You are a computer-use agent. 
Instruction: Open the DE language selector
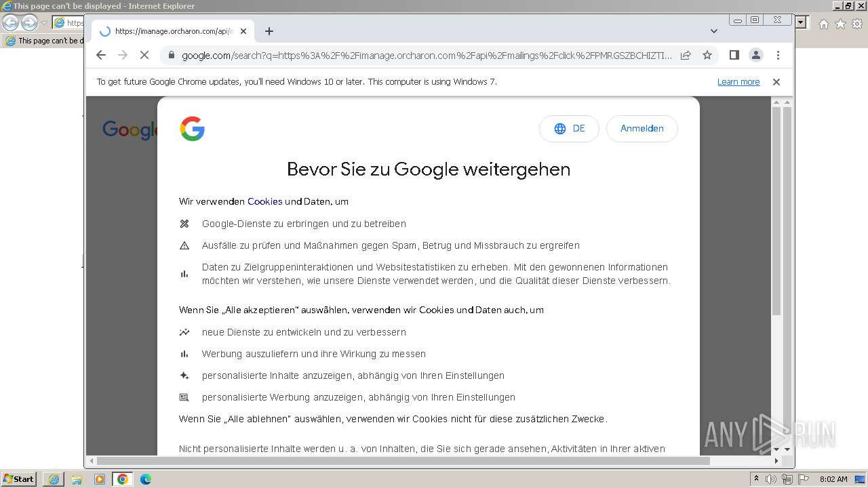(x=569, y=129)
